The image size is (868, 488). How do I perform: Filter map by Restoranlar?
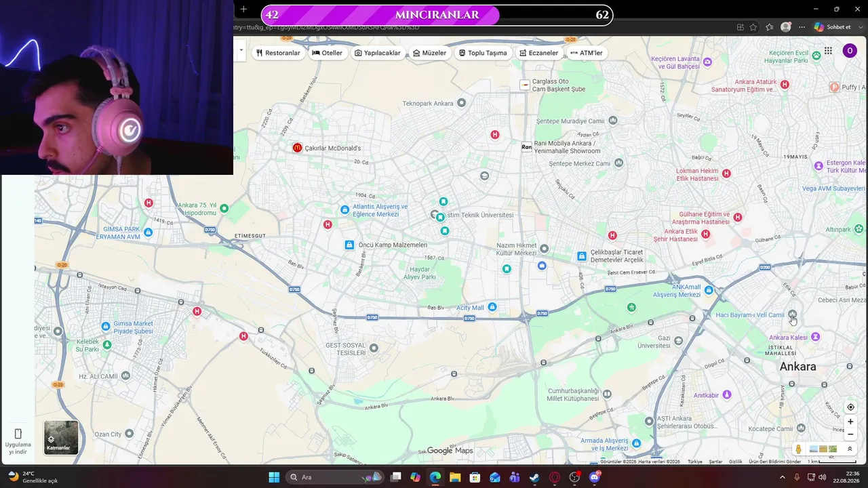[278, 53]
